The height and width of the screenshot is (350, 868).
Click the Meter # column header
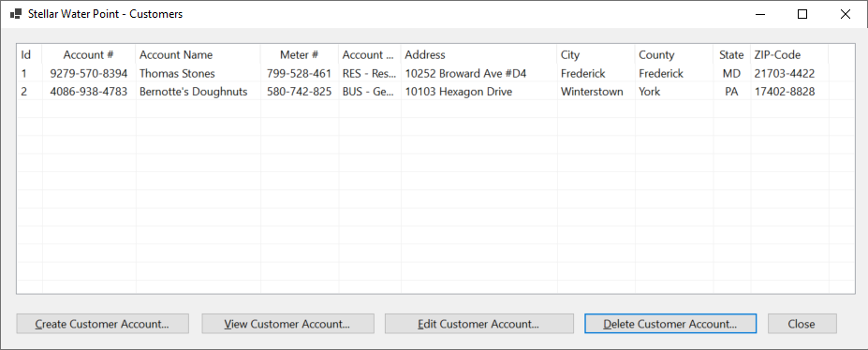[300, 54]
